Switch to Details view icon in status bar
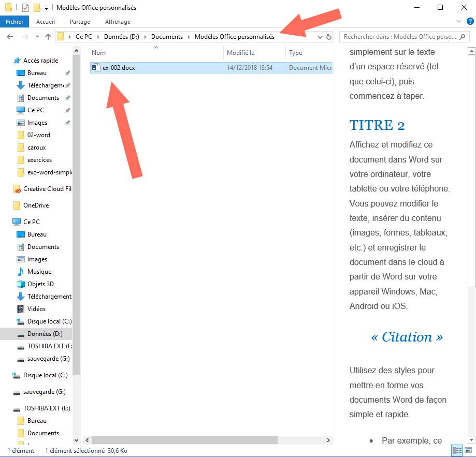The height and width of the screenshot is (457, 476). (457, 450)
